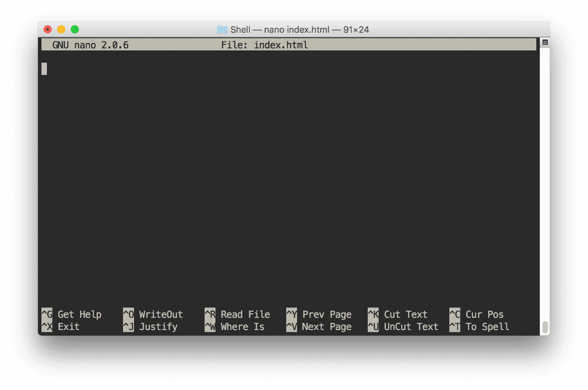
Task: Click the ^K Cut Text shortcut
Action: tap(398, 315)
